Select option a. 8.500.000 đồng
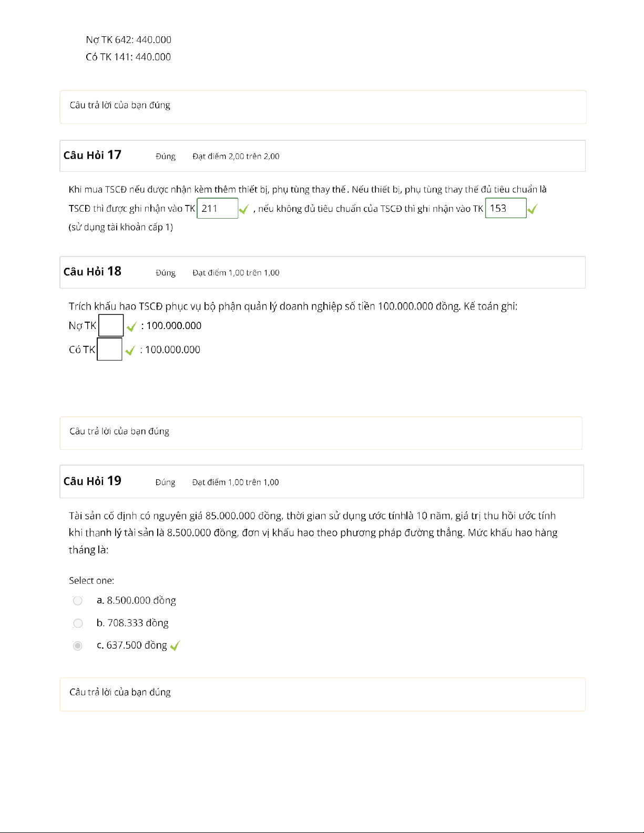Image resolution: width=644 pixels, height=833 pixels. pyautogui.click(x=78, y=601)
